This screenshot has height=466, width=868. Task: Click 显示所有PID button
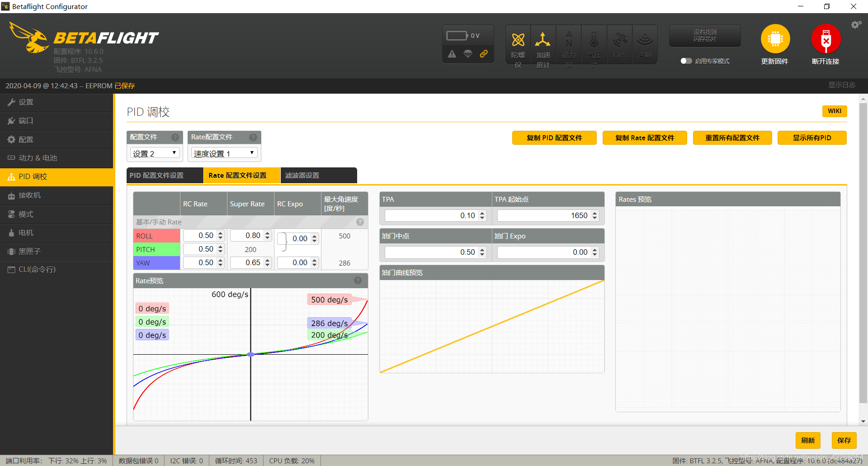coord(812,138)
